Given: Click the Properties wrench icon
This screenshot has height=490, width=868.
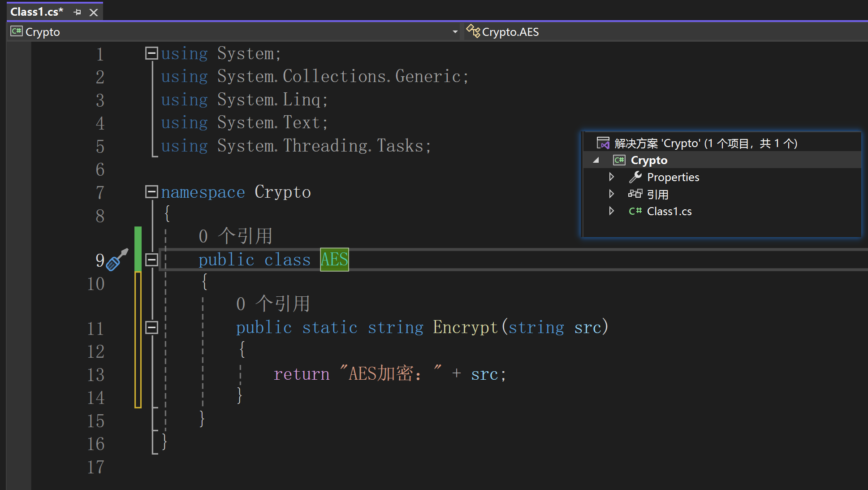Looking at the screenshot, I should point(635,177).
